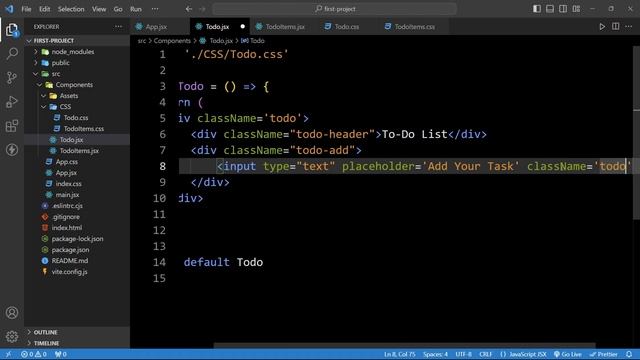The image size is (640, 360).
Task: Open Explorer Views and More Actions
Action: tap(118, 27)
